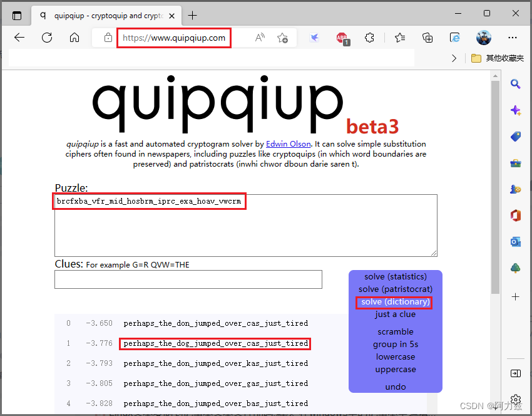Click the puzzle textarea resize handle

point(434,253)
